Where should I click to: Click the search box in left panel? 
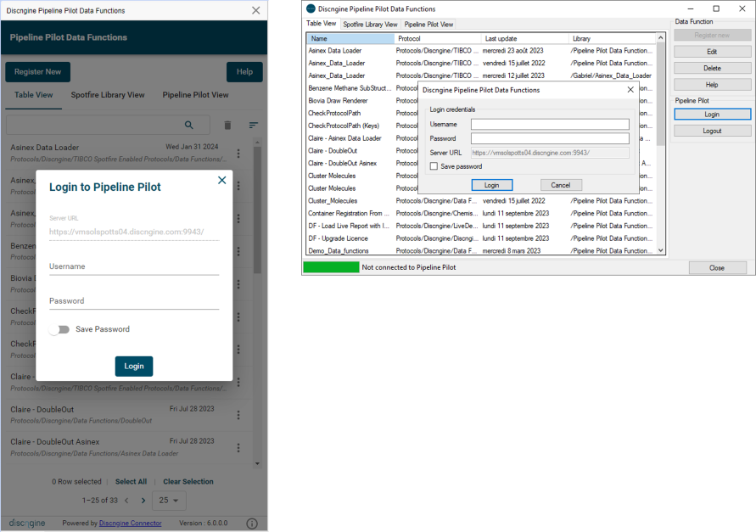click(108, 125)
